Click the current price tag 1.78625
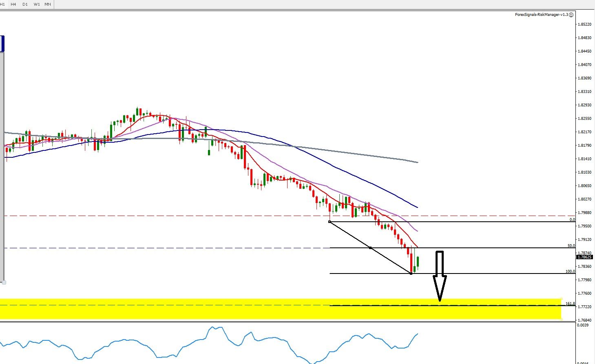This screenshot has height=364, width=595. (585, 257)
